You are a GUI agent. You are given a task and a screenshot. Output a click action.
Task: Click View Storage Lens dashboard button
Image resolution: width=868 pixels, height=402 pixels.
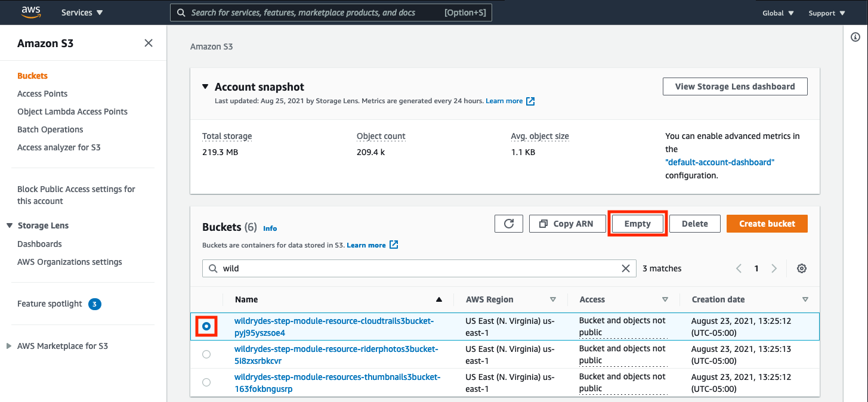pyautogui.click(x=735, y=86)
